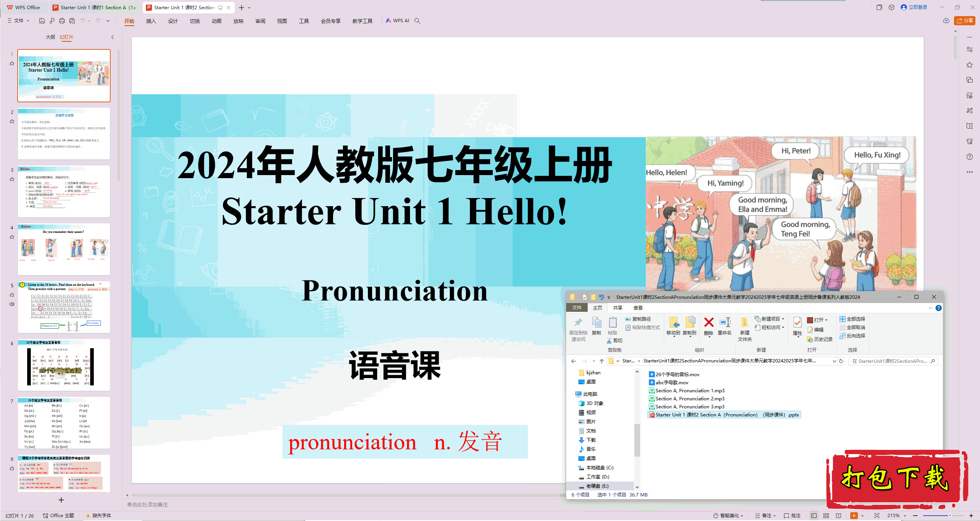Click 历史记录 in Explorer ribbon
This screenshot has width=980, height=521.
(x=820, y=339)
